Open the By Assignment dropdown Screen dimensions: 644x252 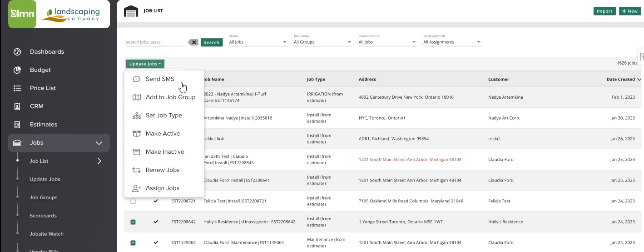(452, 42)
